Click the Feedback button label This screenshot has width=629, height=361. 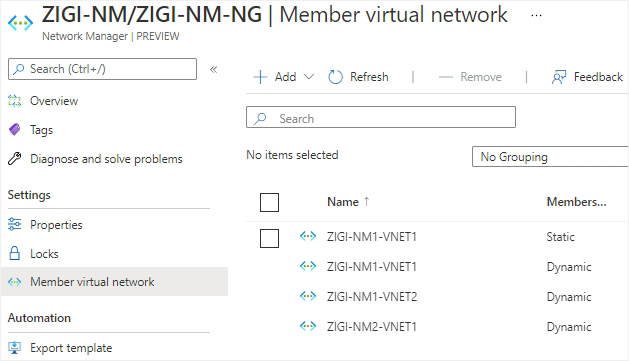pyautogui.click(x=598, y=77)
